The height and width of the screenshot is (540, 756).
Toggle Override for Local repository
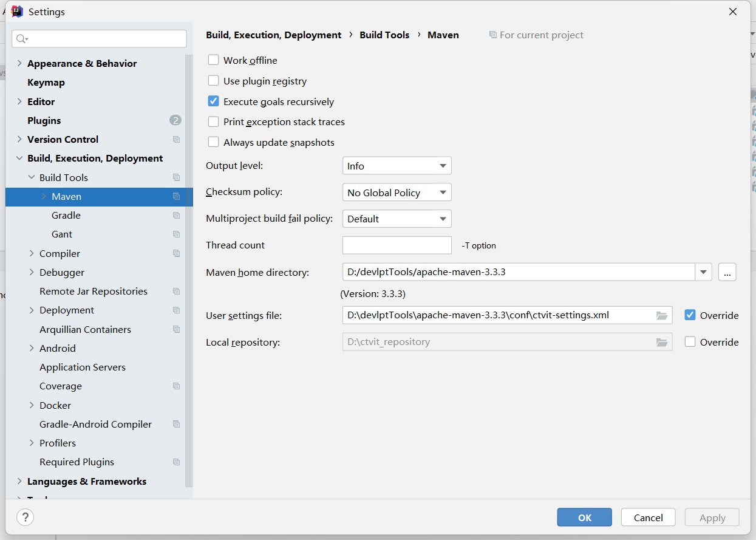coord(690,342)
